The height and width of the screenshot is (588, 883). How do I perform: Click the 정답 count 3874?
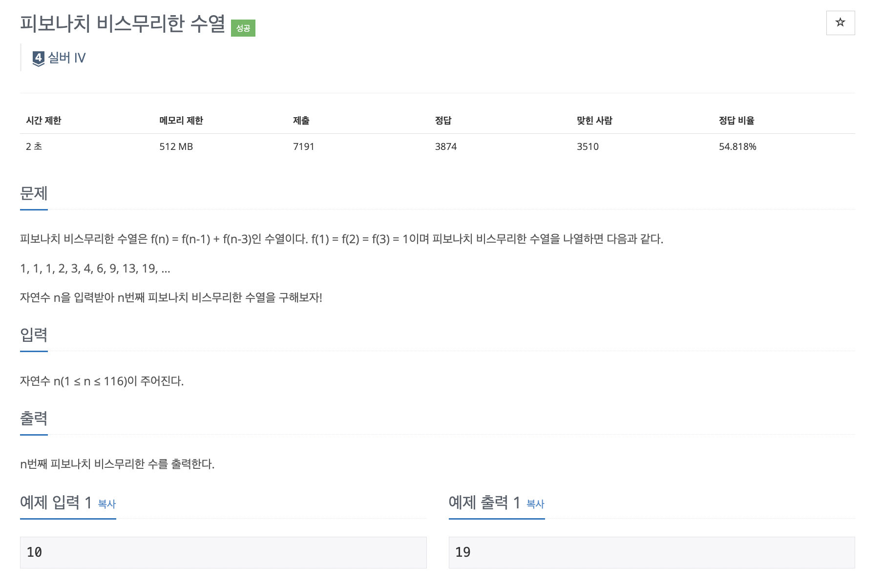[x=445, y=146]
